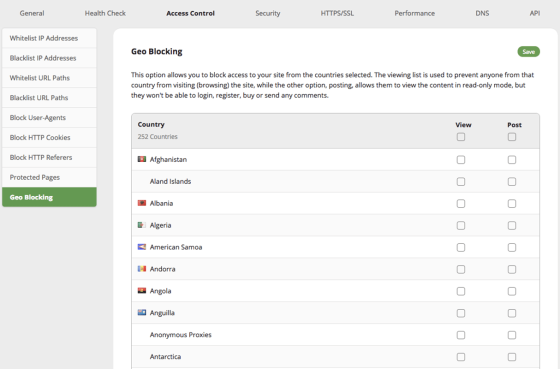This screenshot has width=560, height=369.
Task: Save the Geo Blocking settings
Action: (529, 52)
